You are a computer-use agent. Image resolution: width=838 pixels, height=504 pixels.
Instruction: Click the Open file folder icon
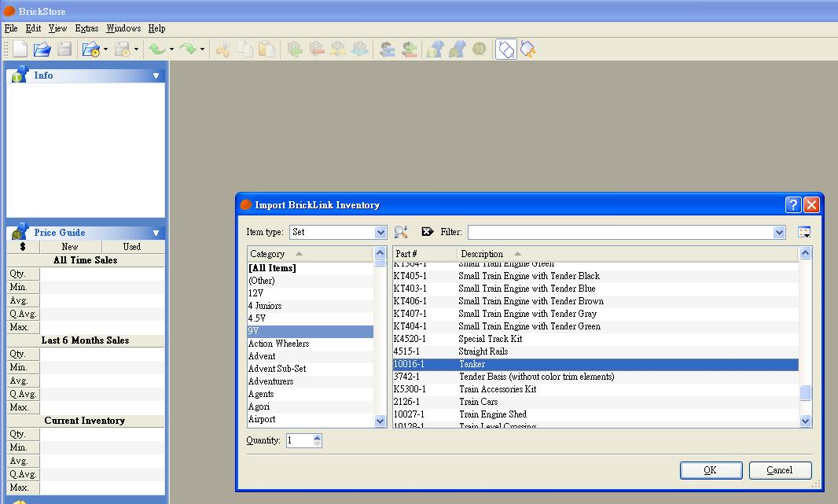click(x=42, y=50)
